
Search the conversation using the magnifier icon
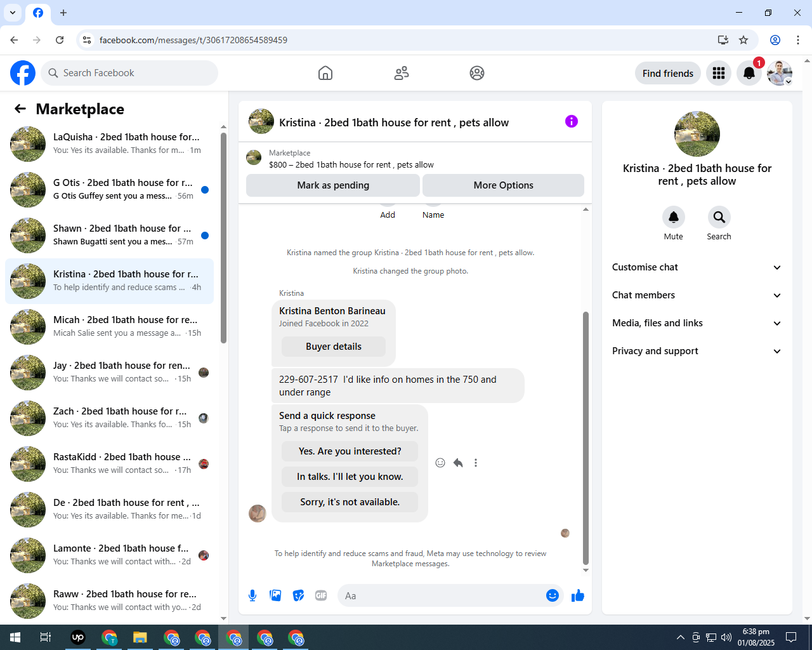point(719,217)
